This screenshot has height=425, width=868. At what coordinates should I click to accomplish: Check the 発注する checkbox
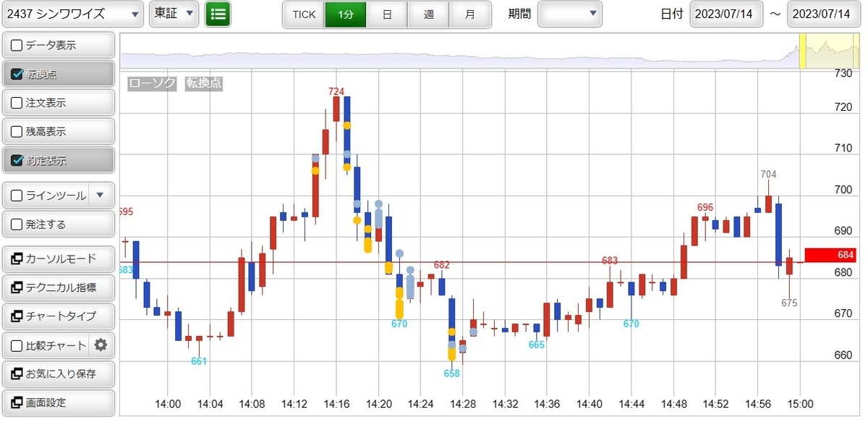[x=17, y=224]
